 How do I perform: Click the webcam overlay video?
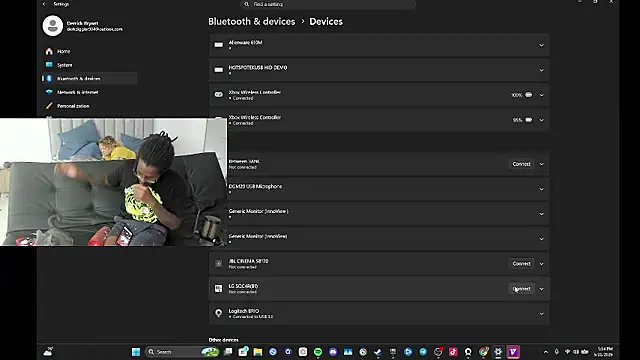(x=113, y=182)
